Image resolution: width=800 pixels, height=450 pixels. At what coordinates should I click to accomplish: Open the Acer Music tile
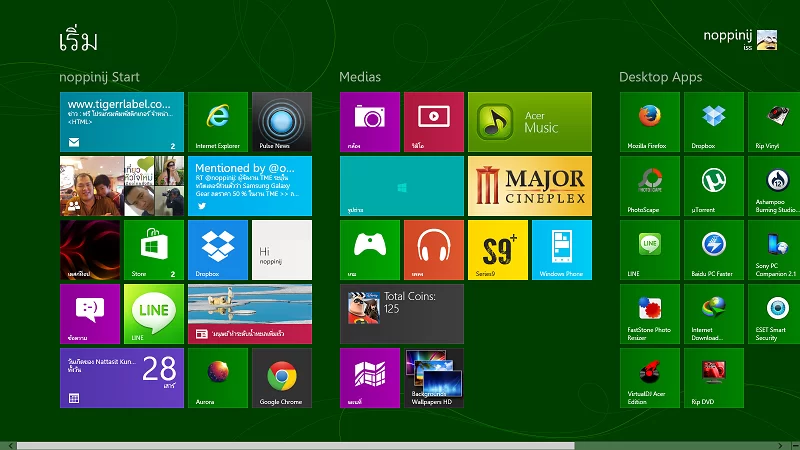(x=530, y=122)
